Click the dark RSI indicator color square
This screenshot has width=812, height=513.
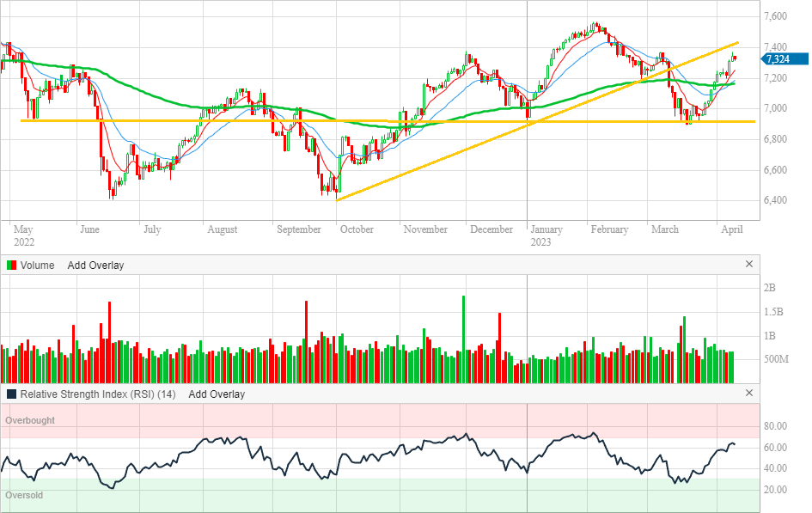(11, 394)
